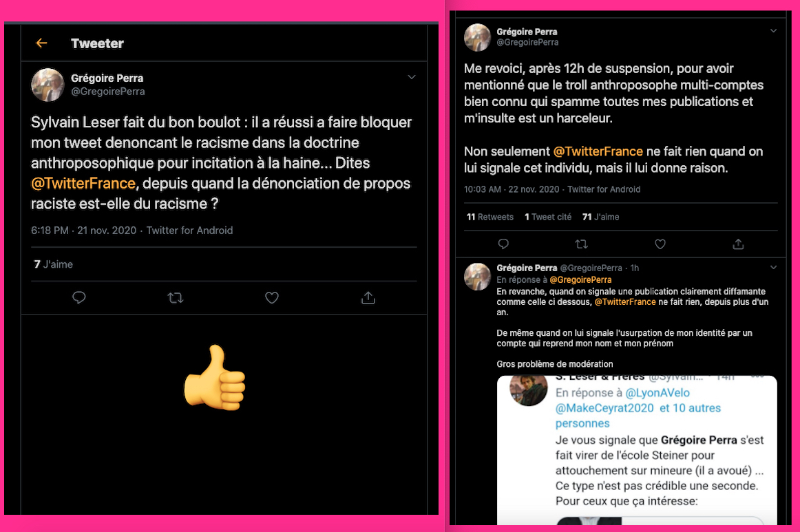Image resolution: width=800 pixels, height=532 pixels.
Task: View the 1 Tweet cité list
Action: [x=548, y=217]
